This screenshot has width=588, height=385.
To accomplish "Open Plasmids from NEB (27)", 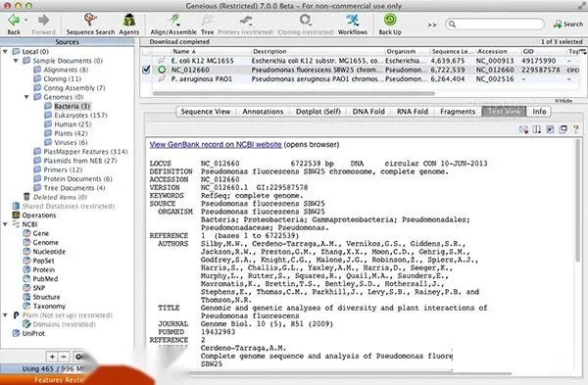I will coord(75,161).
